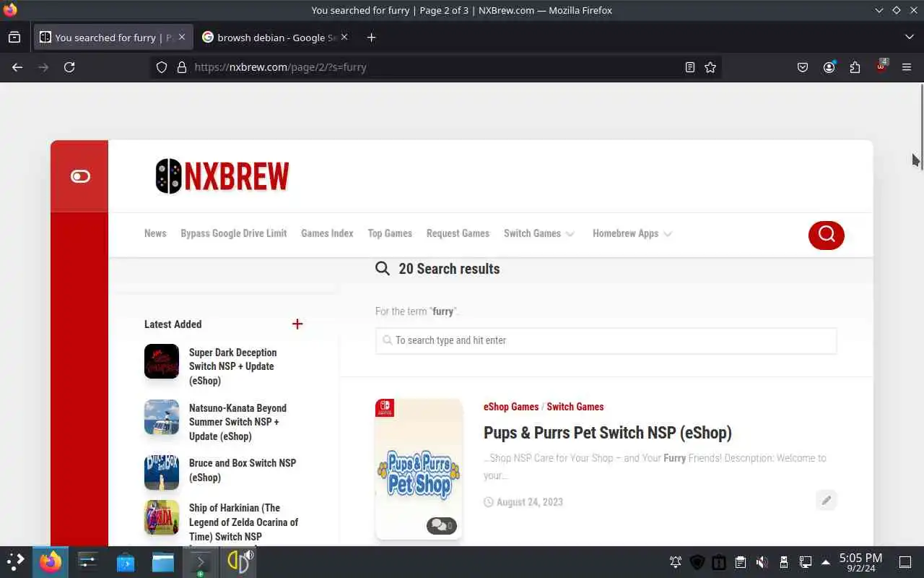Open the shield tracking protection icon

click(x=162, y=67)
